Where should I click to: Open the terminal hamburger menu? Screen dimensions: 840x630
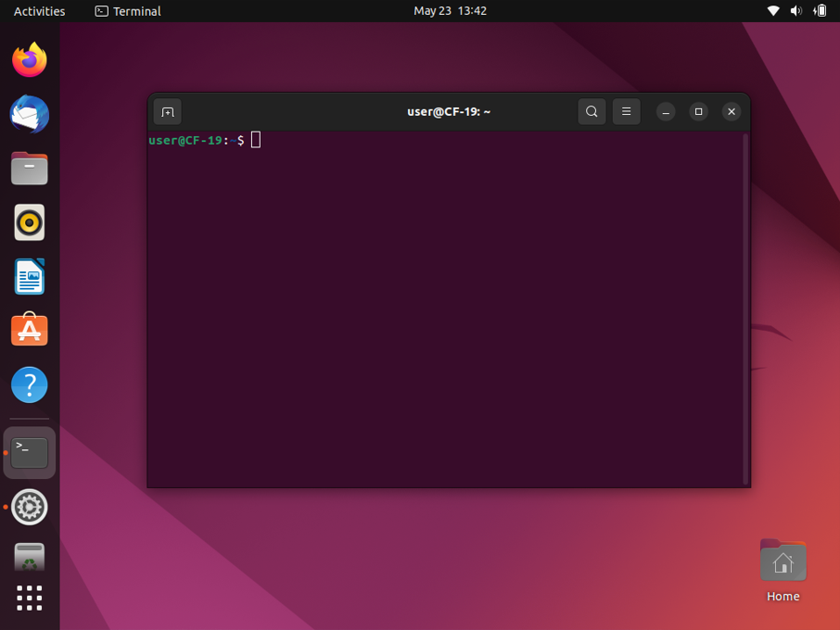626,112
